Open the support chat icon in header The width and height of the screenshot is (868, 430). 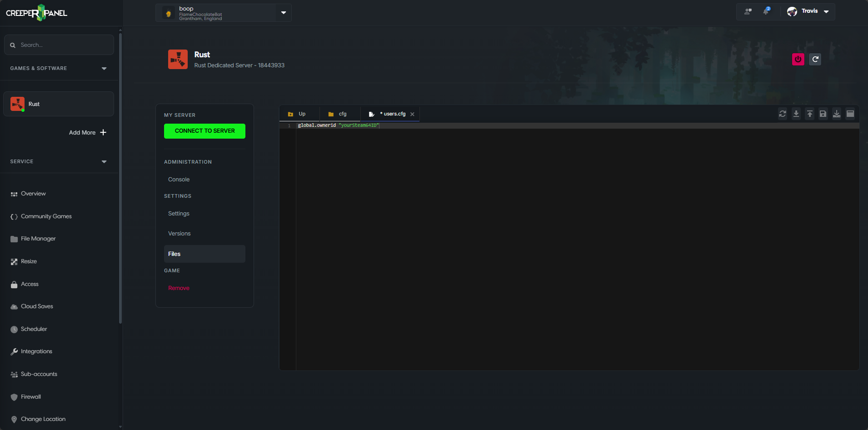pyautogui.click(x=748, y=11)
